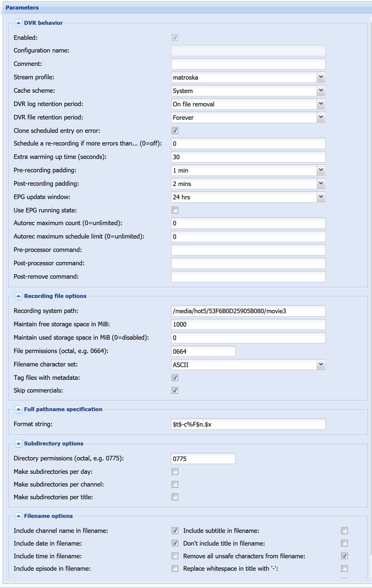Open the Stream profile dropdown arrow

pos(321,77)
